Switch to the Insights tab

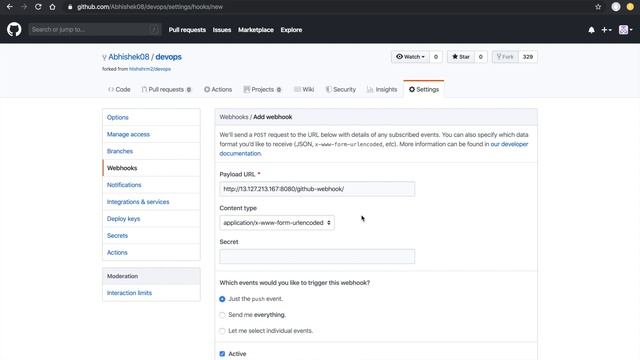pyautogui.click(x=382, y=89)
